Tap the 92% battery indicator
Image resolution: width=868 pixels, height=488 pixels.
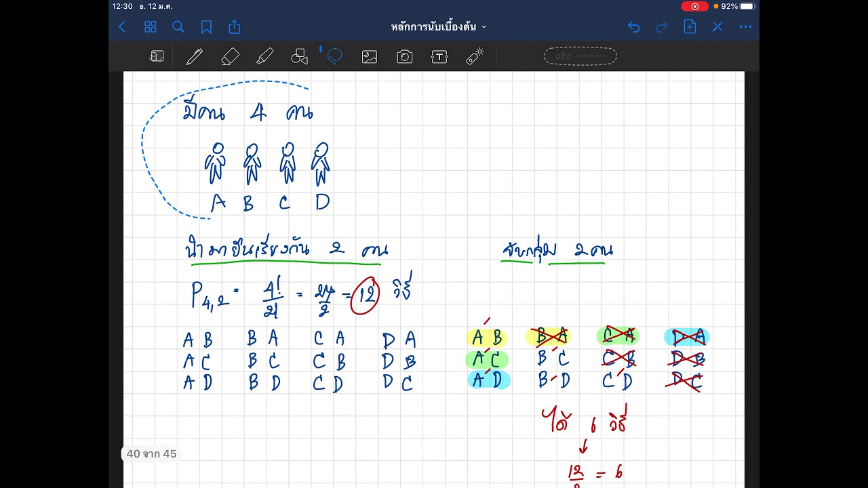click(738, 6)
